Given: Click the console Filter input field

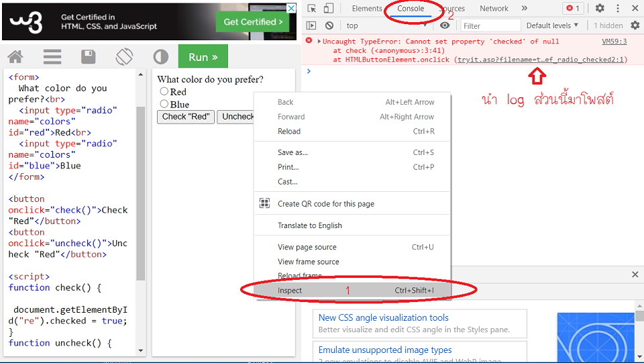Looking at the screenshot, I should 491,25.
